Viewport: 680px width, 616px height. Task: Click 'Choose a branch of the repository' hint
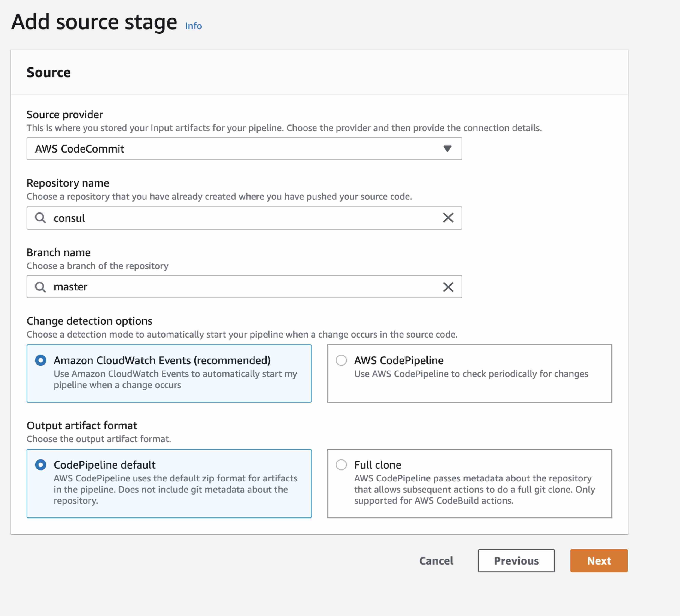(x=97, y=266)
